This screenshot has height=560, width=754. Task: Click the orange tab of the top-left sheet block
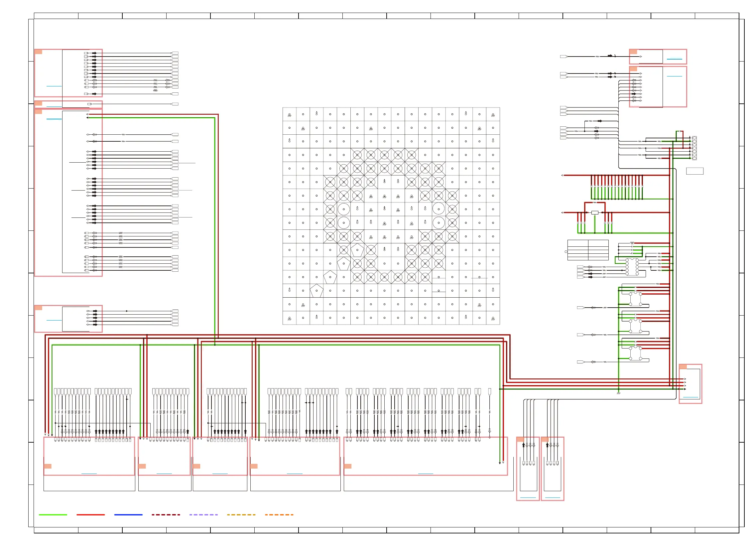(38, 52)
